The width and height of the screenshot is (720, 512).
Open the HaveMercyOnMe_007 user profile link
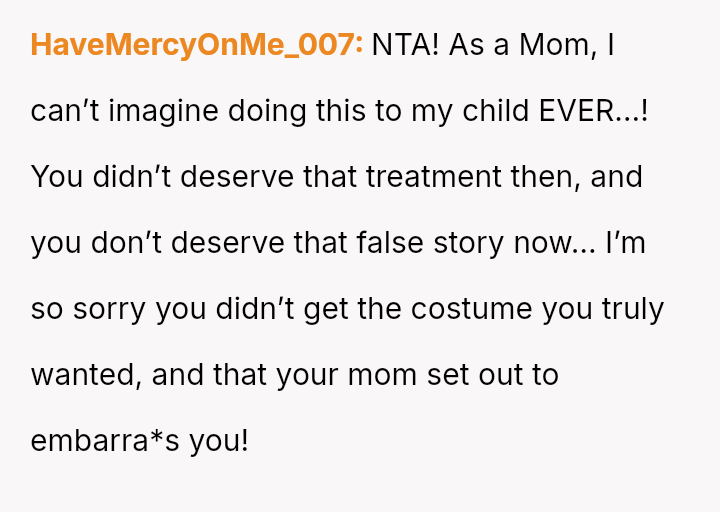(196, 46)
